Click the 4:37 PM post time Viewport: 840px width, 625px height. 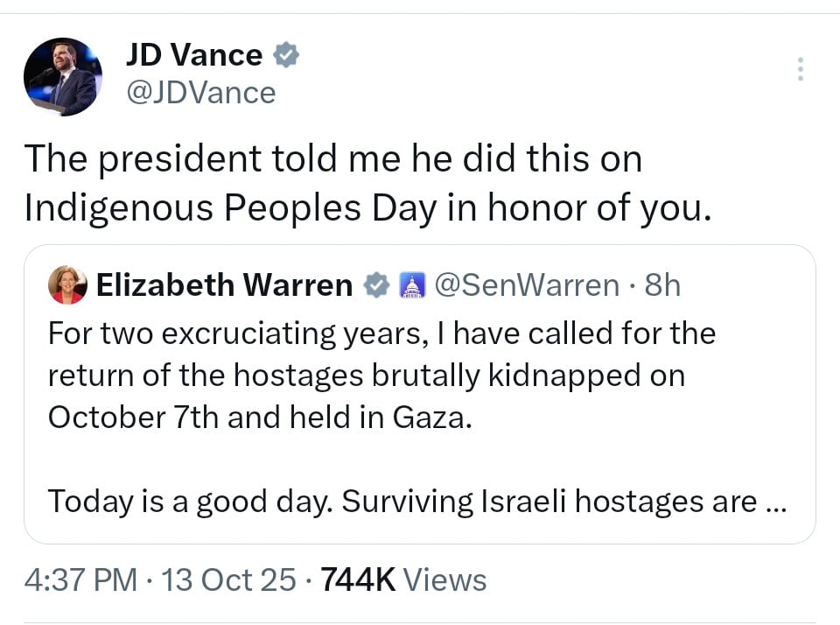pyautogui.click(x=80, y=579)
